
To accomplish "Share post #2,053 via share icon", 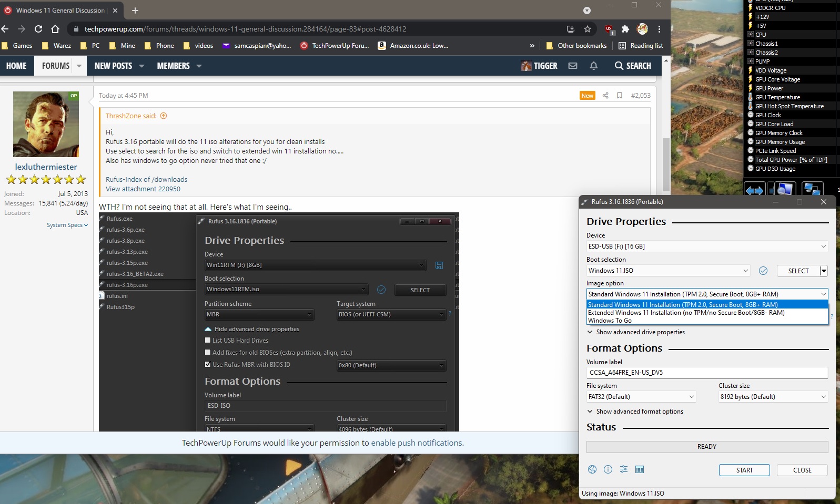I will tap(605, 95).
